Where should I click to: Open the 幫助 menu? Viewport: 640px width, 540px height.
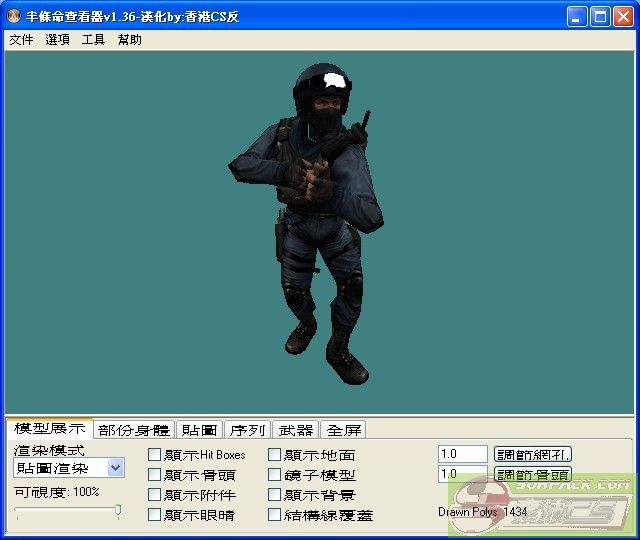[x=129, y=40]
